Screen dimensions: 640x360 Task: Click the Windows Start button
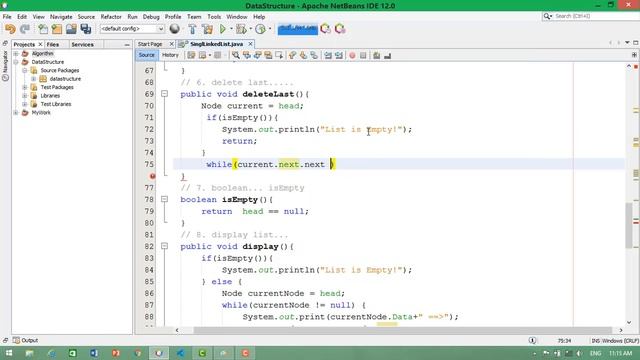[x=9, y=353]
